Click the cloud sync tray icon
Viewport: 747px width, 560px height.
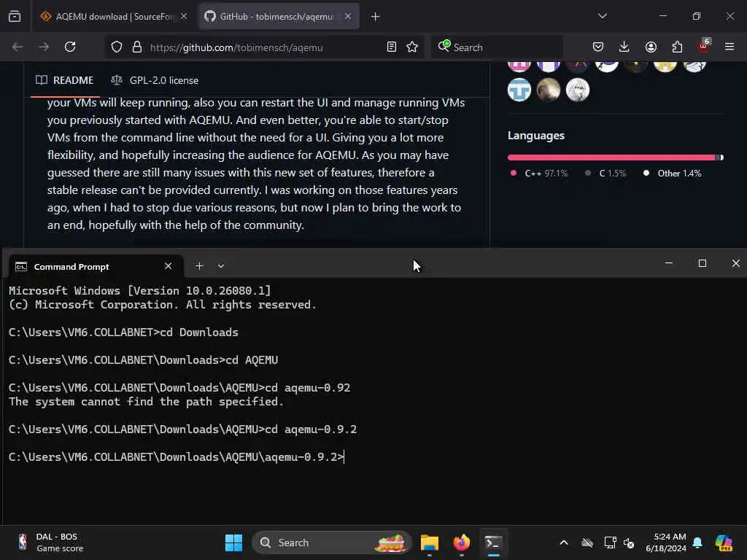(x=587, y=542)
